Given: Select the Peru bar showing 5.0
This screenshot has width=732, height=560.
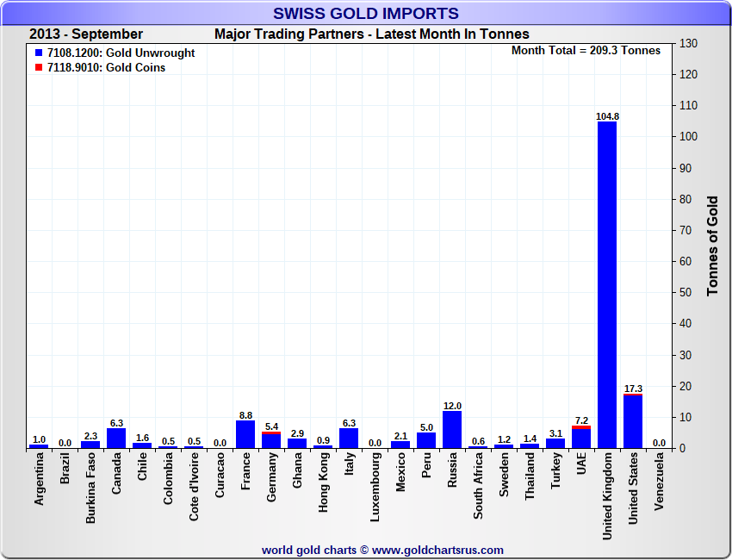Looking at the screenshot, I should point(426,440).
